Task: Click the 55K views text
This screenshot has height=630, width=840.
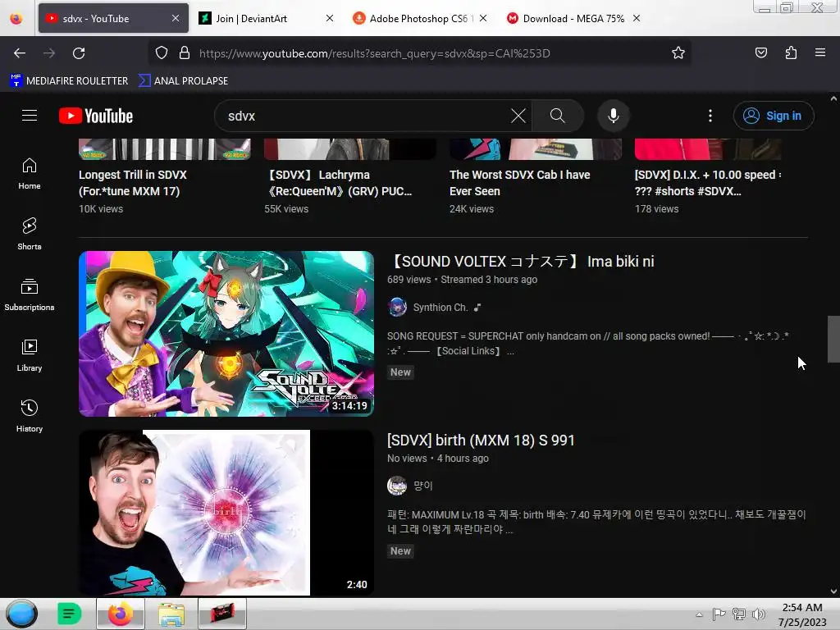Action: [x=286, y=209]
